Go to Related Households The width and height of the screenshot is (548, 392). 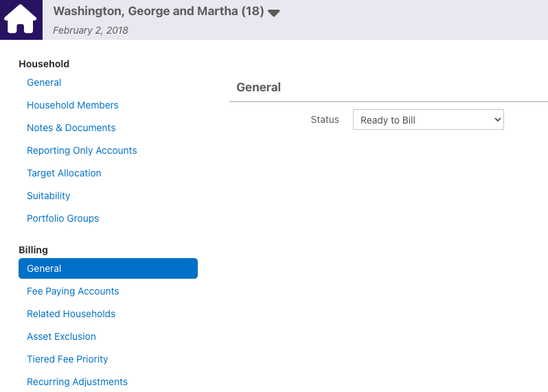71,314
